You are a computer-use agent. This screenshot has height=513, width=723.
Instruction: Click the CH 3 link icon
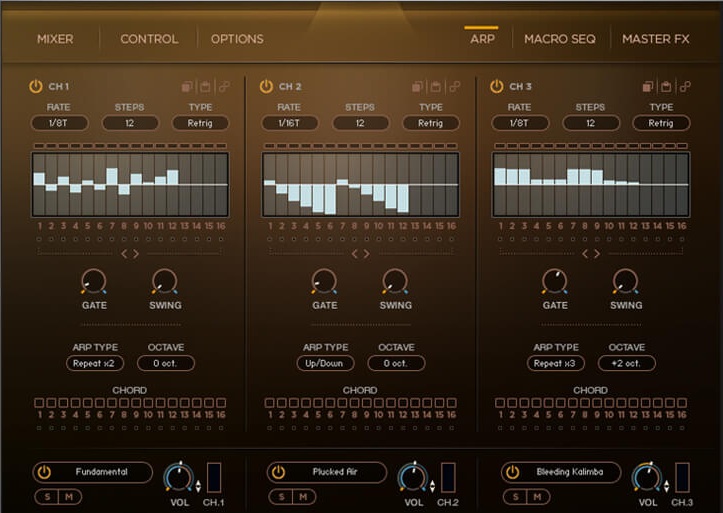(685, 87)
